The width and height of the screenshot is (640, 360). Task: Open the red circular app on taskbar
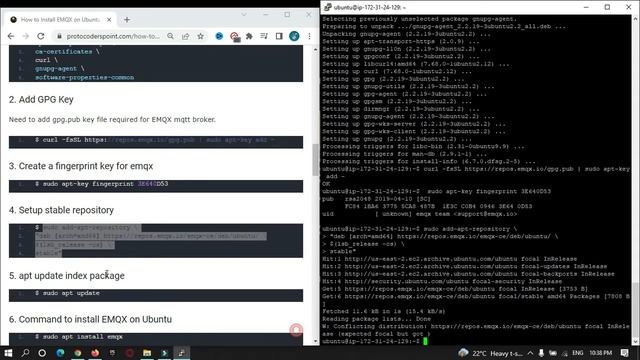coord(129,353)
